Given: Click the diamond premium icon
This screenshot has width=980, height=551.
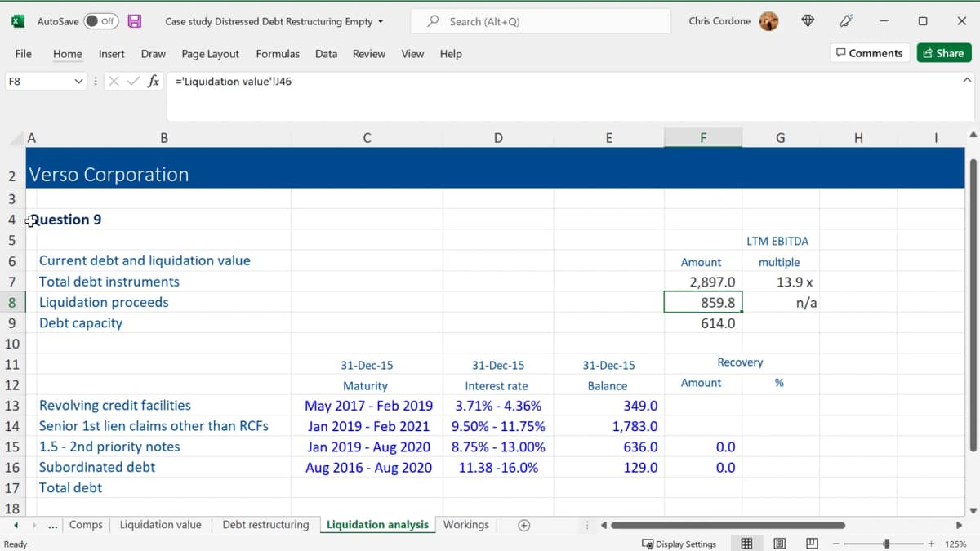Looking at the screenshot, I should click(x=808, y=21).
